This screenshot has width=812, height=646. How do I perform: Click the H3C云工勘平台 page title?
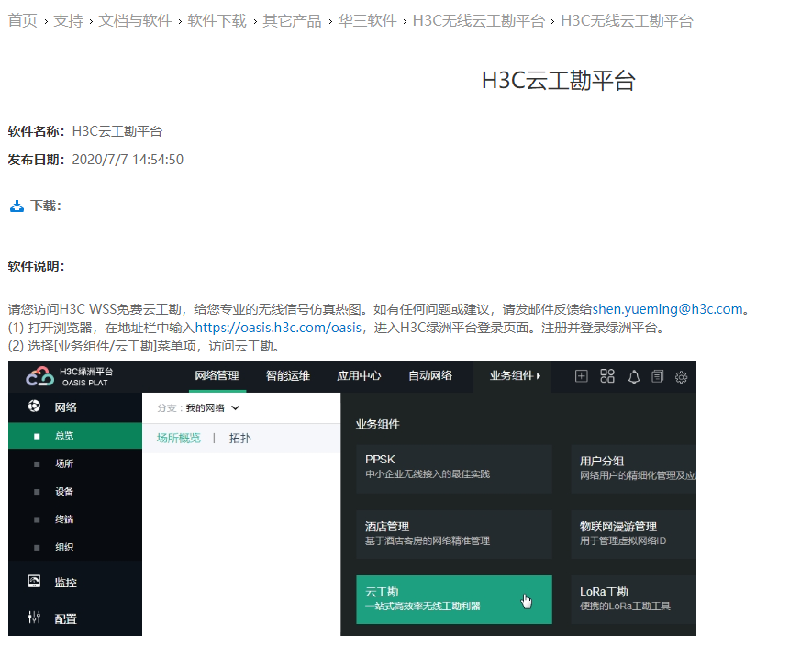(x=558, y=81)
